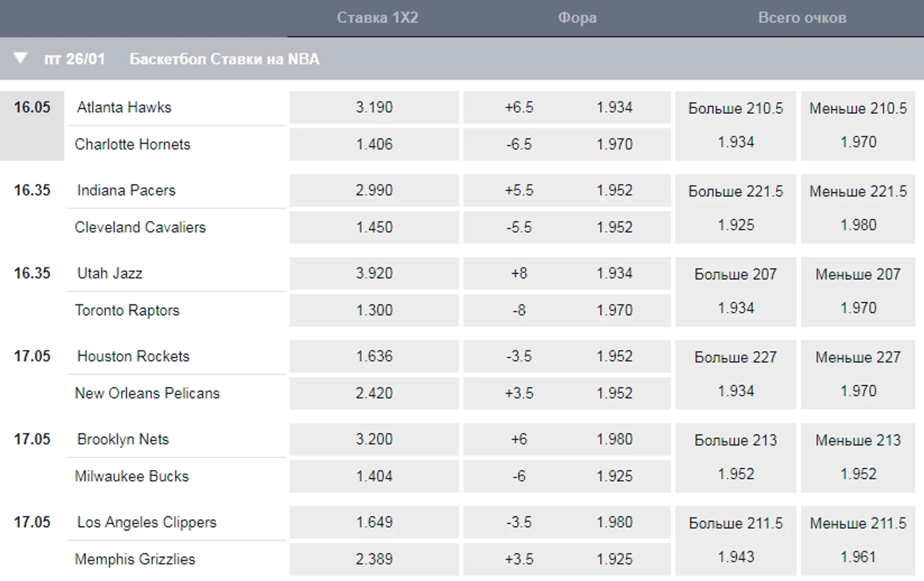Open the Los Angeles Clippers team link

point(147,522)
